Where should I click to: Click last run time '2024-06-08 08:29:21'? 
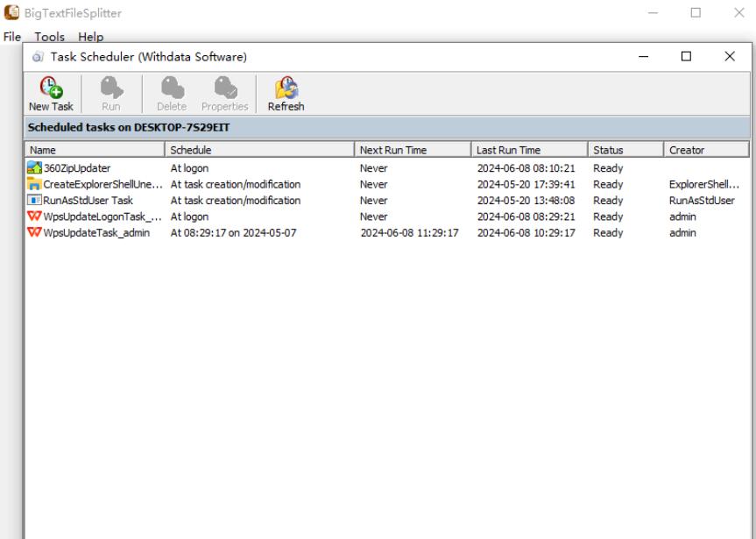click(526, 216)
